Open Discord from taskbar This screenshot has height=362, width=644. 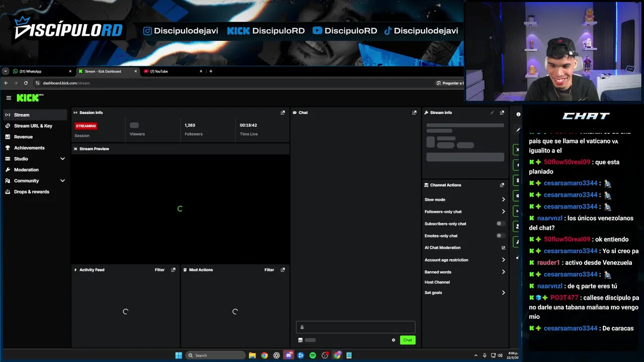[x=289, y=355]
